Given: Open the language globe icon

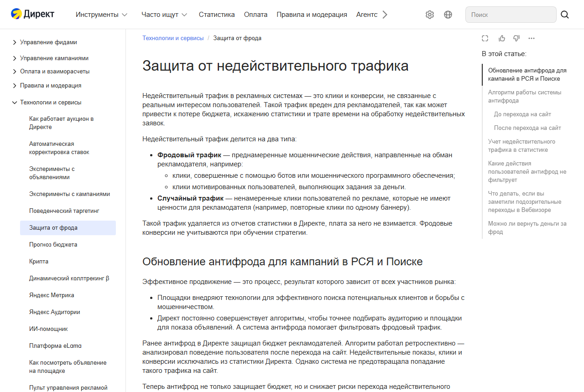Looking at the screenshot, I should pyautogui.click(x=448, y=15).
